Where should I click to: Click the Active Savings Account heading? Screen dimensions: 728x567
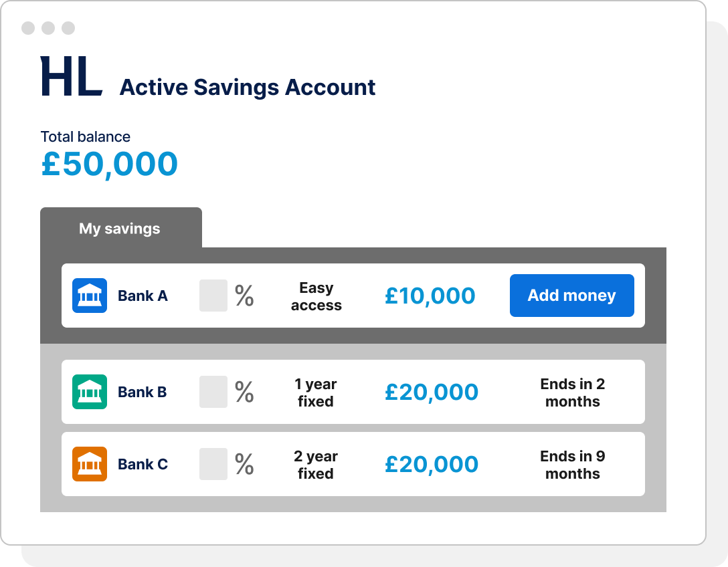[x=248, y=88]
